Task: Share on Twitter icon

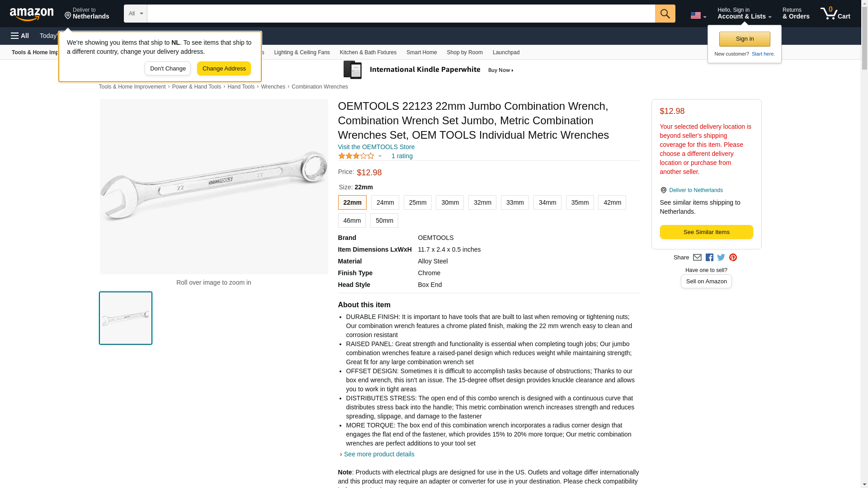Action: 721,258
